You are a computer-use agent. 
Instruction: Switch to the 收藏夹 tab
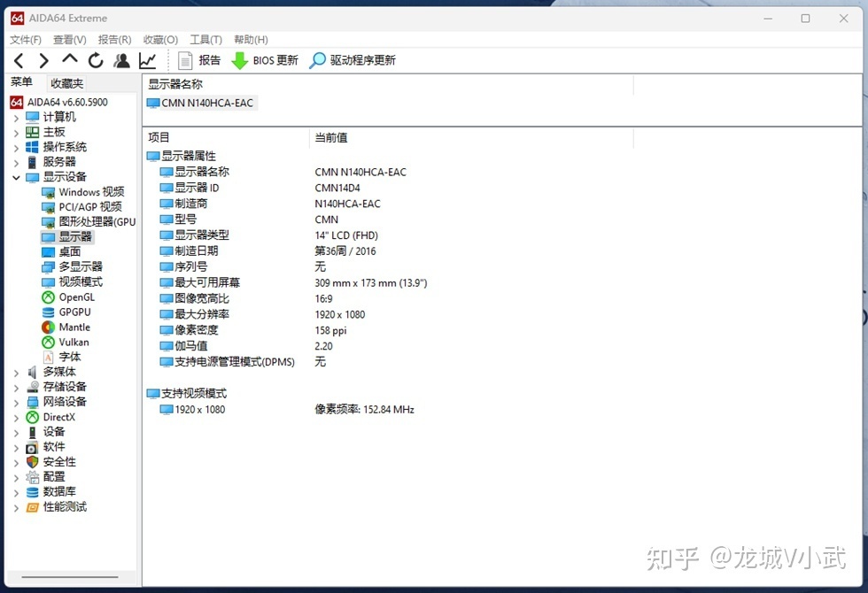tap(67, 83)
